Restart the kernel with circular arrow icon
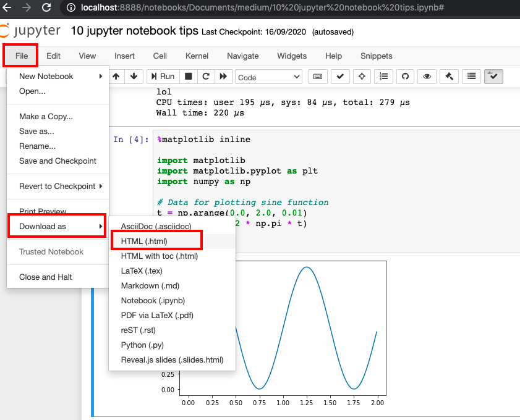520x420 pixels. pyautogui.click(x=206, y=77)
